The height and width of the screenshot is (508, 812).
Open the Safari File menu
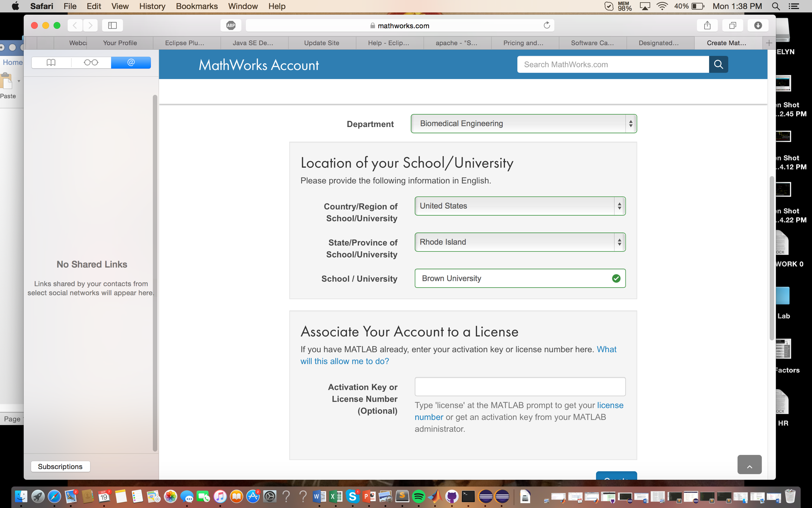(x=70, y=6)
